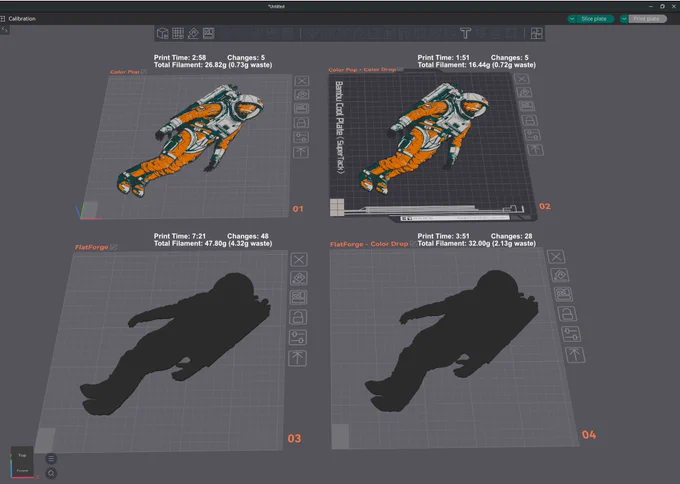Screen dimensions: 680x484
Task: Click the Top face of the view cube
Action: [22, 455]
